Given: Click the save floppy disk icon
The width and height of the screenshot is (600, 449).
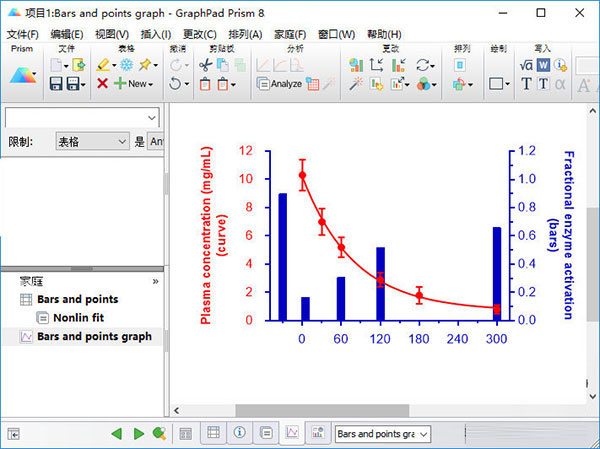Looking at the screenshot, I should [57, 84].
